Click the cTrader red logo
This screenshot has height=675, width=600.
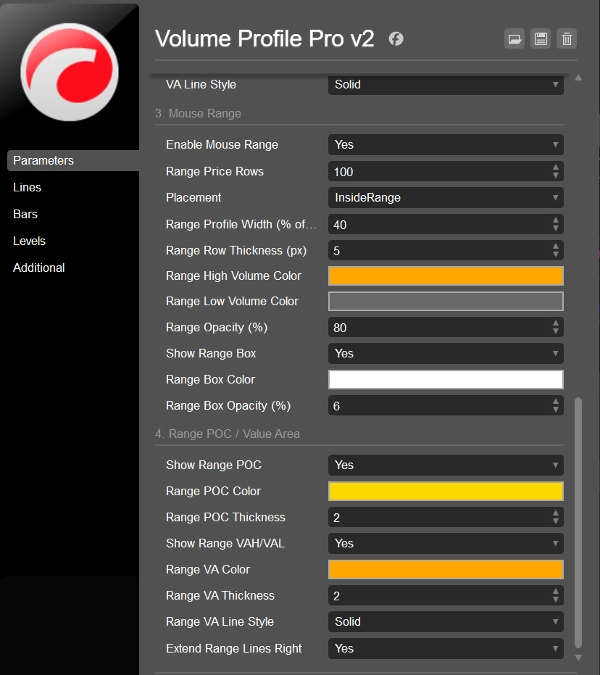(69, 72)
